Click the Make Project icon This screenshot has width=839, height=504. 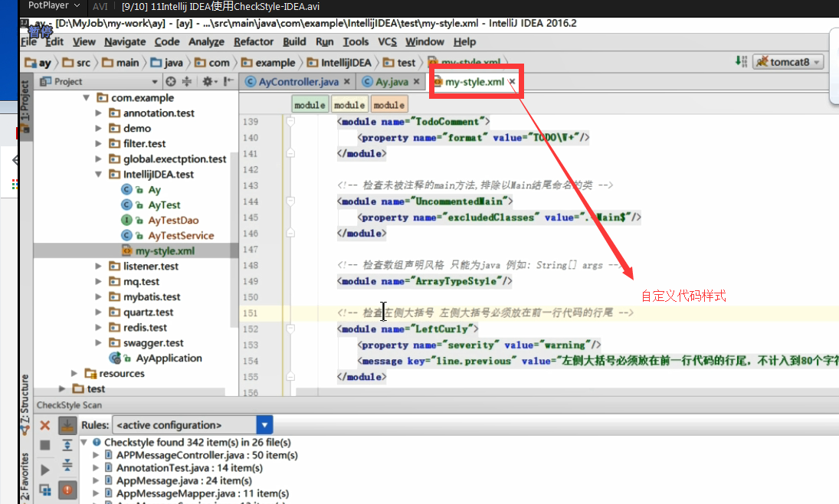coord(741,61)
